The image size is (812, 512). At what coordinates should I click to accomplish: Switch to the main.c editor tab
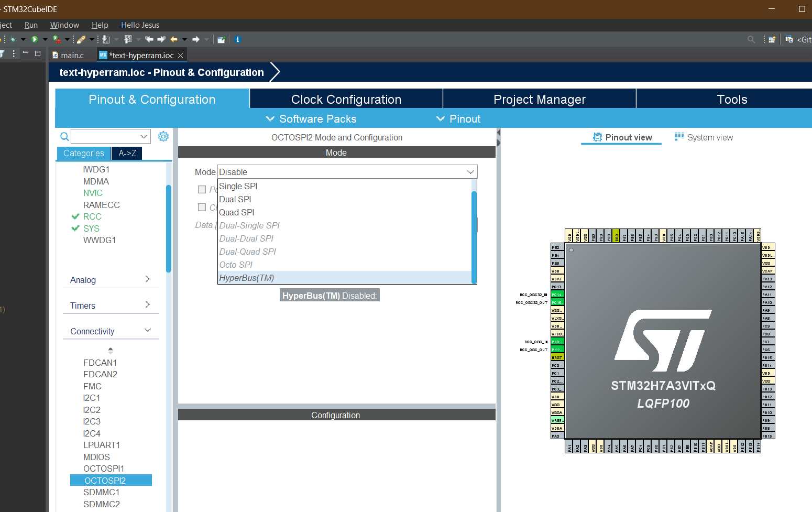pyautogui.click(x=72, y=55)
